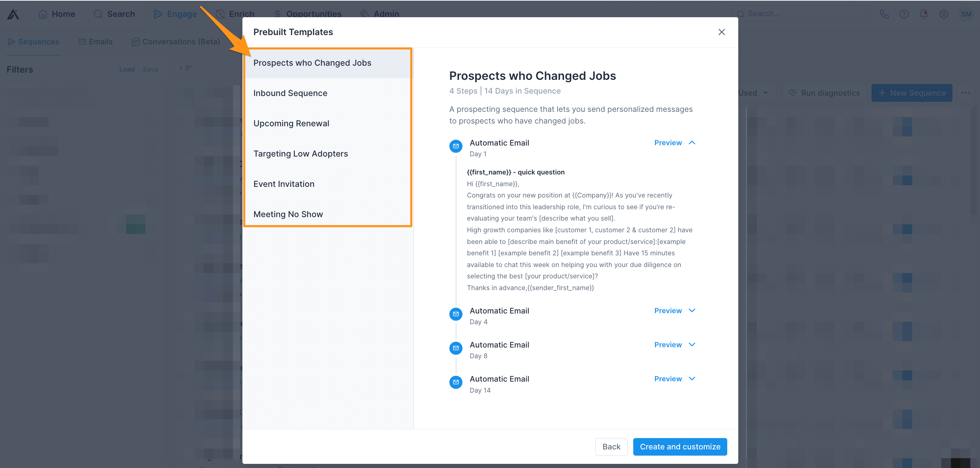
Task: Click the top search input field
Action: point(801,14)
